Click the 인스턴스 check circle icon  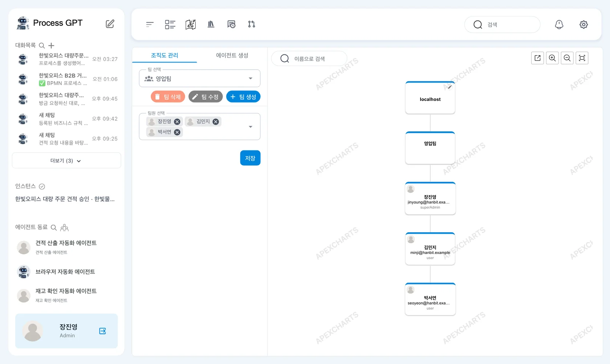42,186
